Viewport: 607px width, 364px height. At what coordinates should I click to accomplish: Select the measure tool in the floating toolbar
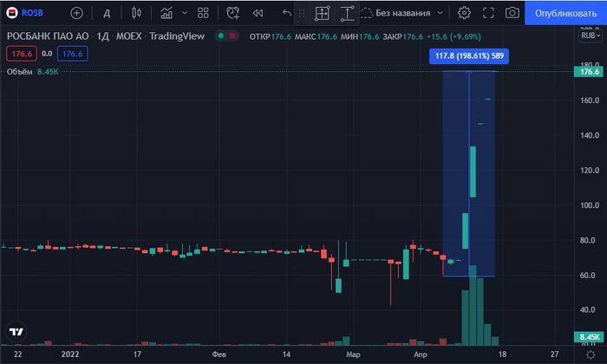(x=347, y=14)
